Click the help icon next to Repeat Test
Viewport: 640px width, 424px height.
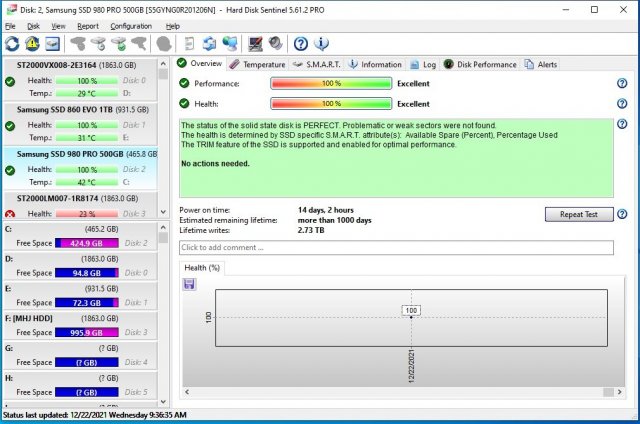coord(622,214)
